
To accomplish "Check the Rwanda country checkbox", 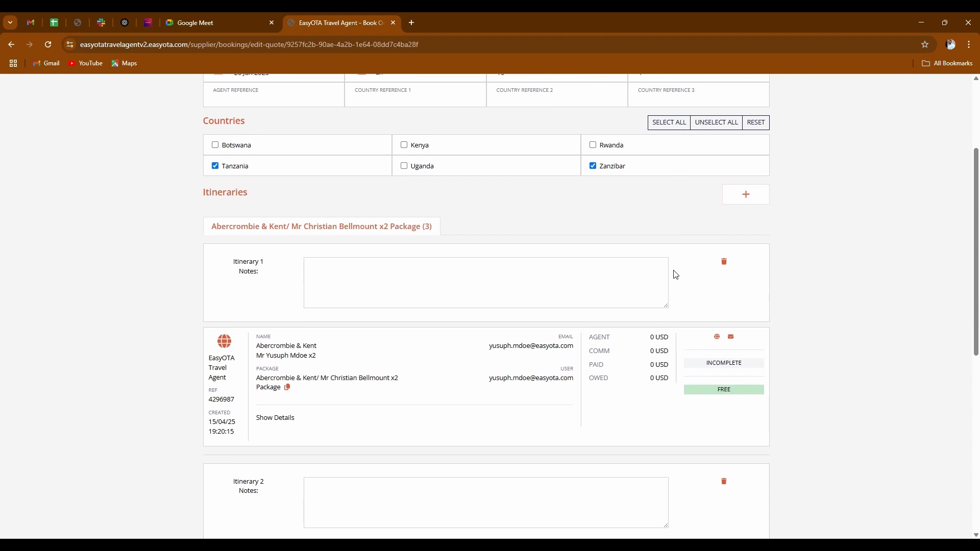I will (593, 145).
